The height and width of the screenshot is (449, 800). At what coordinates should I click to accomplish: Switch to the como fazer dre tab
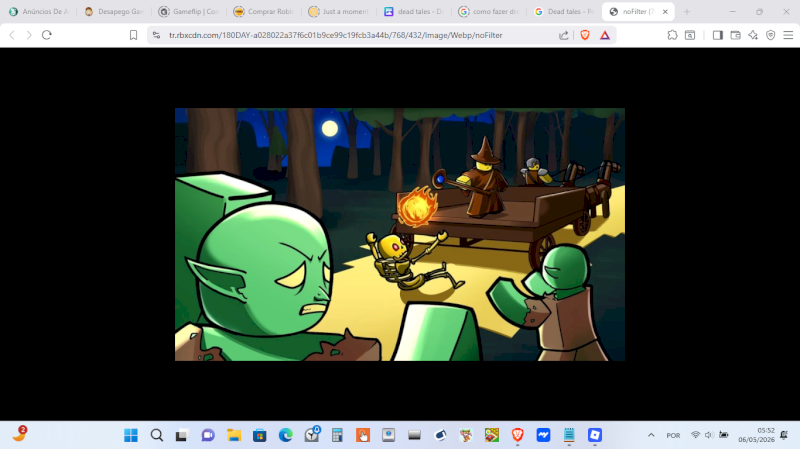(489, 11)
